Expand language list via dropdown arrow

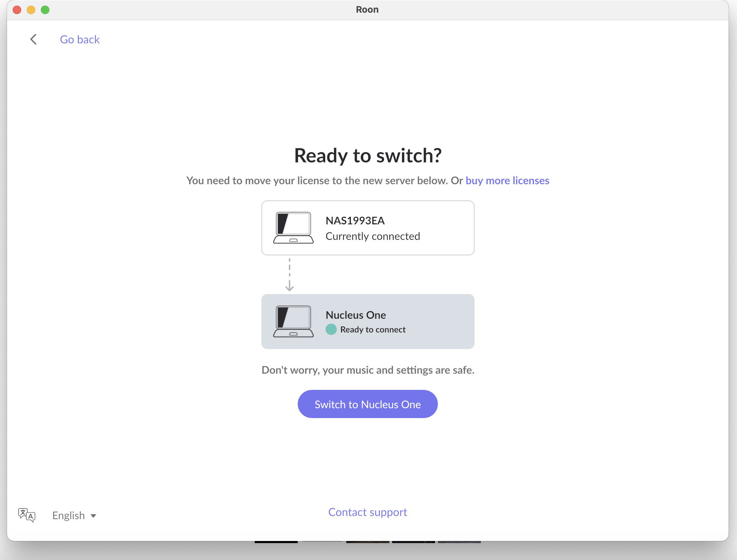[x=93, y=516]
